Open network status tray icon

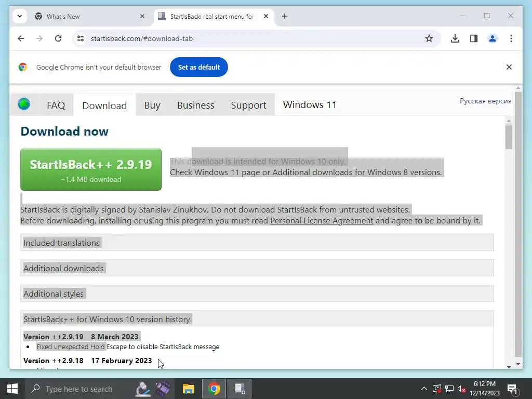click(x=449, y=389)
